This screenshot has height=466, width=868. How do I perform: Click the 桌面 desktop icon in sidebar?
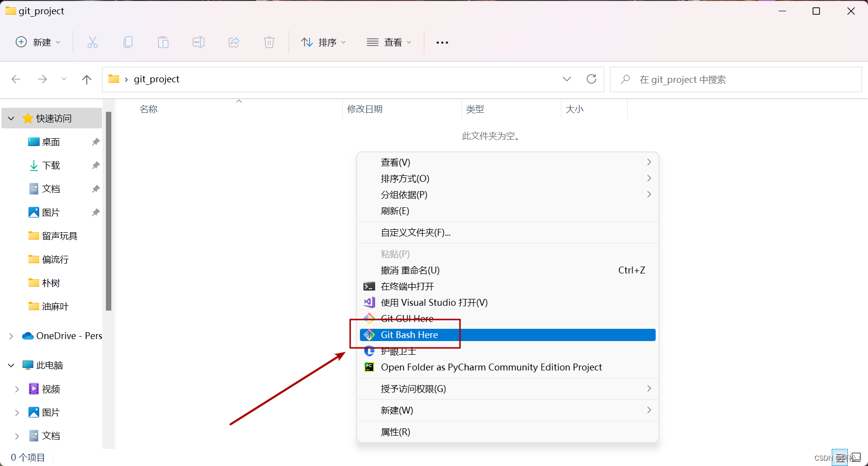tap(34, 142)
